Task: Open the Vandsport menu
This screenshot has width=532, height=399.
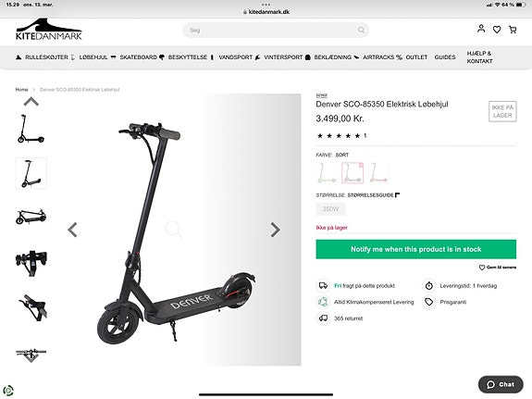Action: point(235,57)
